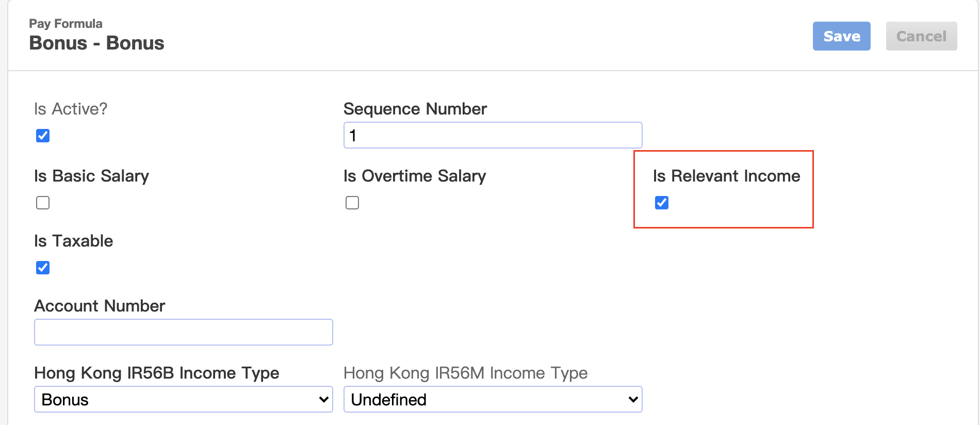Click the Bonus - Bonus heading
This screenshot has width=980, height=425.
(x=96, y=43)
